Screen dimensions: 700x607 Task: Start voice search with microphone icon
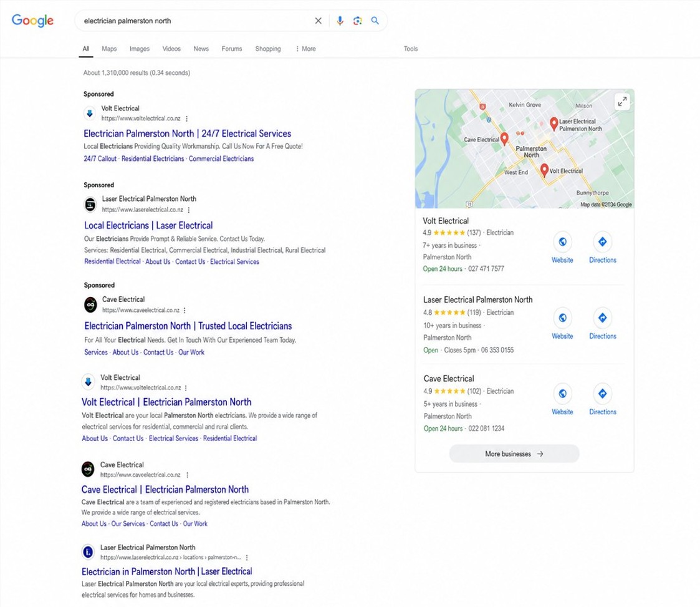coord(340,21)
